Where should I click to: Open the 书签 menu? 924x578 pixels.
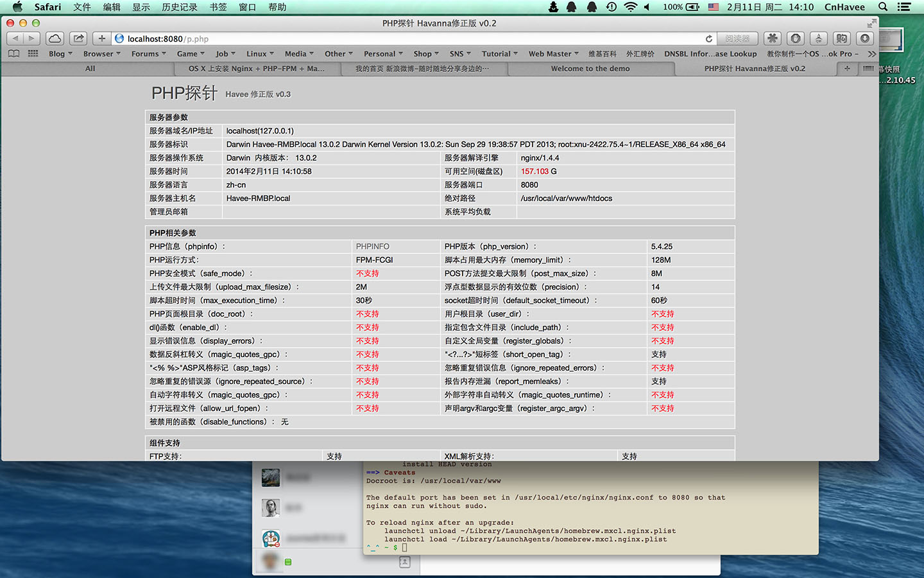(218, 7)
